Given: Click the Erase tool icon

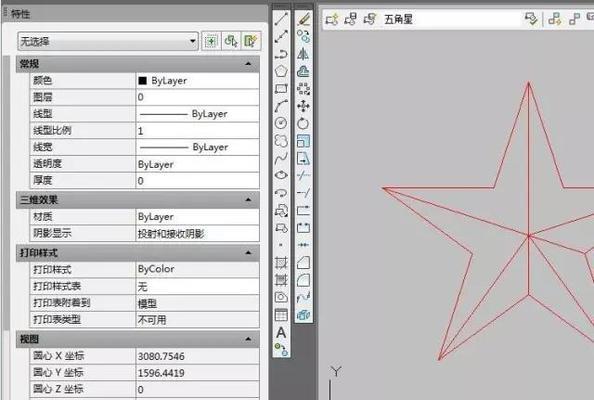Looking at the screenshot, I should pyautogui.click(x=303, y=19).
